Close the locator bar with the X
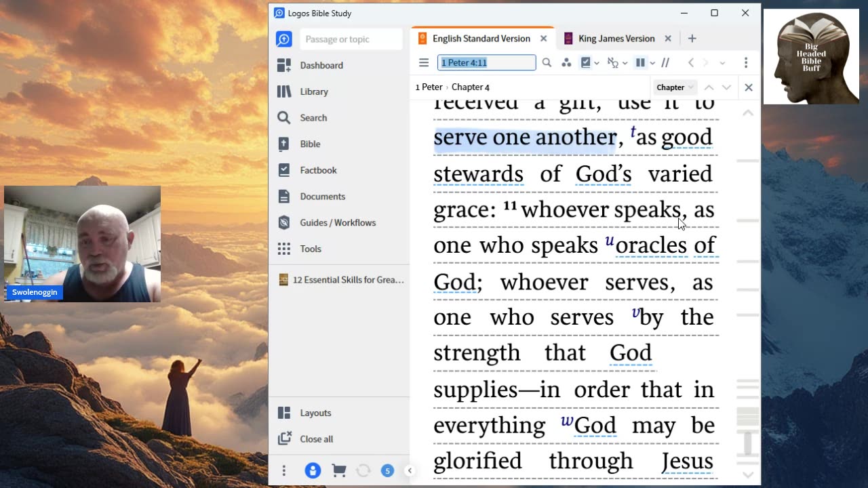The width and height of the screenshot is (868, 488). 749,87
